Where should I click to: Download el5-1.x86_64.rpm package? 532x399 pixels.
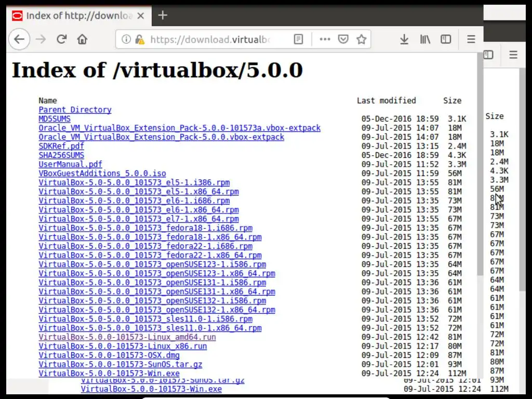(139, 192)
